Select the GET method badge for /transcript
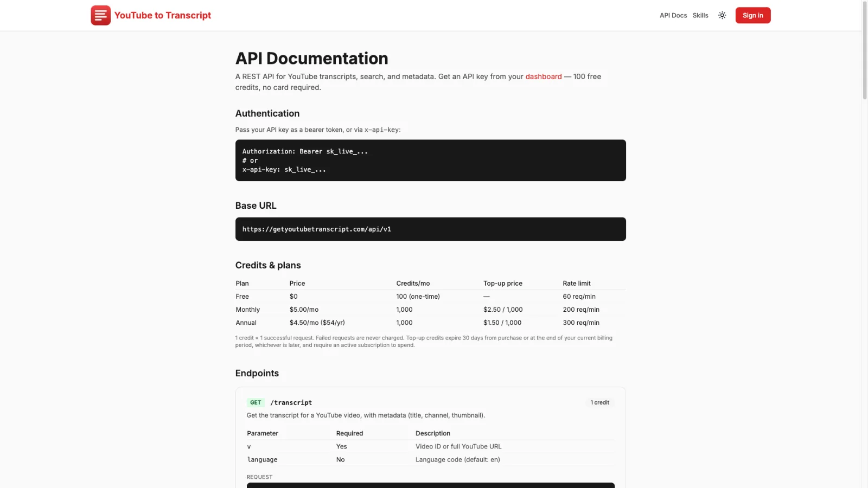 coord(256,402)
